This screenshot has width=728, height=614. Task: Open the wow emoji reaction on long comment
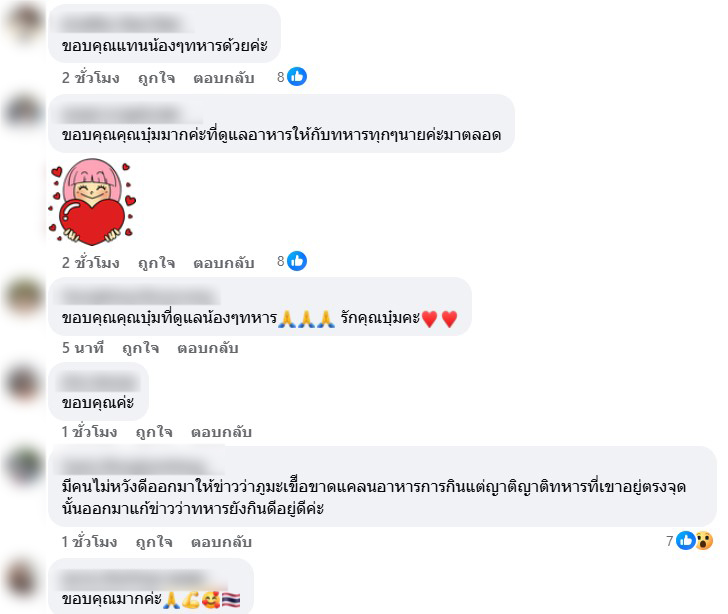click(704, 541)
